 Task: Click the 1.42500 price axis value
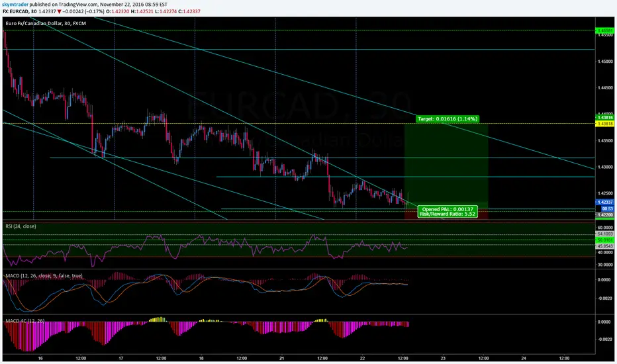point(606,193)
